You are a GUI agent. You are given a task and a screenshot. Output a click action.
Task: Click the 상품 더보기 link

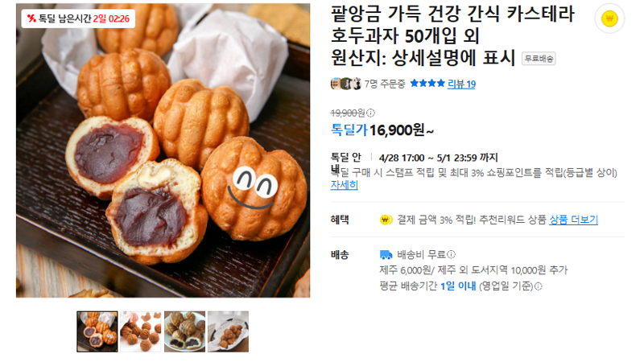(x=573, y=220)
